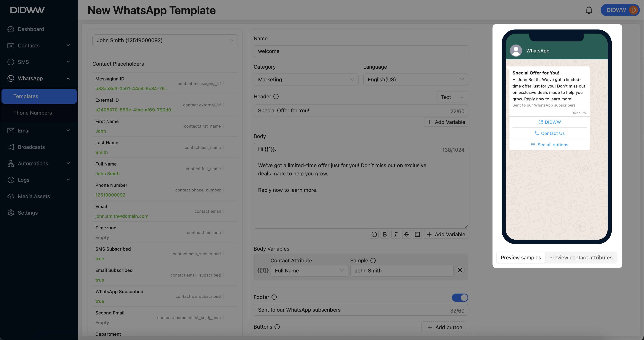Apply strikethrough formatting to body text
The height and width of the screenshot is (340, 644).
[406, 234]
